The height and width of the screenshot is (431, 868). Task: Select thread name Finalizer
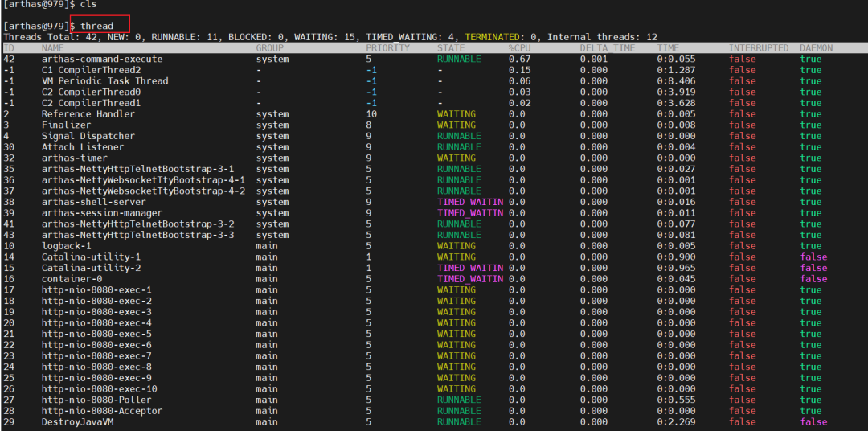[x=66, y=125]
